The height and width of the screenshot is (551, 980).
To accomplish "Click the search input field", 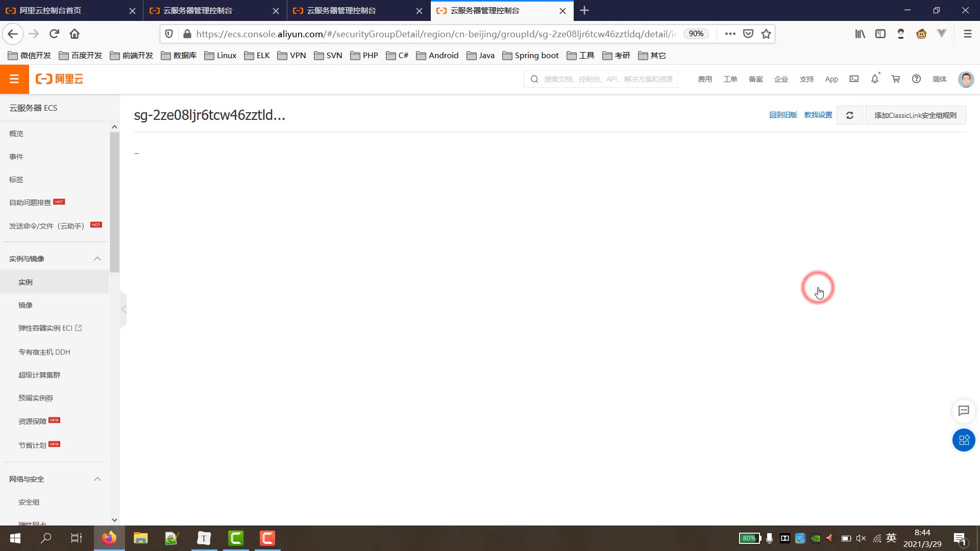I will click(x=607, y=79).
